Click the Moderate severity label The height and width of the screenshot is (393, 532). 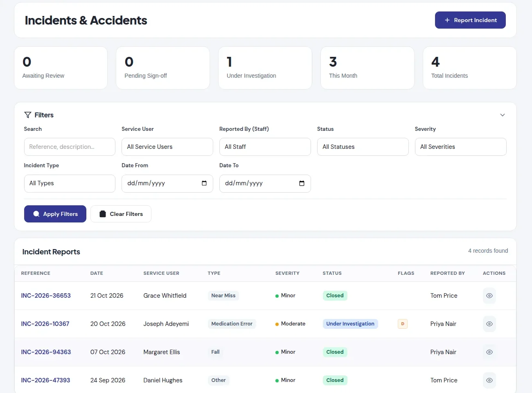tap(293, 324)
